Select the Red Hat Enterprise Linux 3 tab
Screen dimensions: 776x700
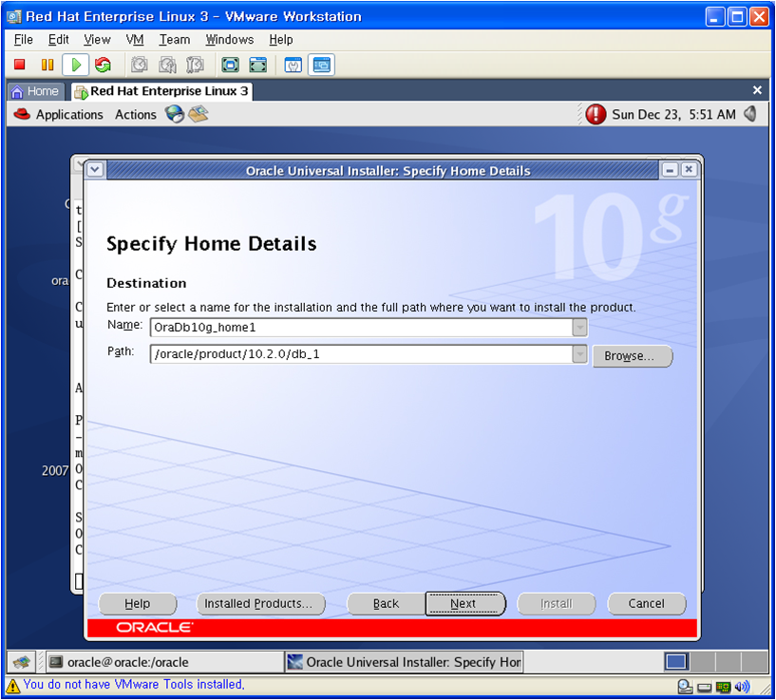pyautogui.click(x=161, y=91)
